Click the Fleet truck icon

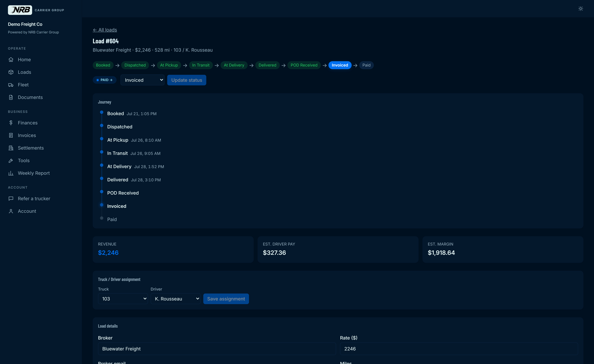11,85
